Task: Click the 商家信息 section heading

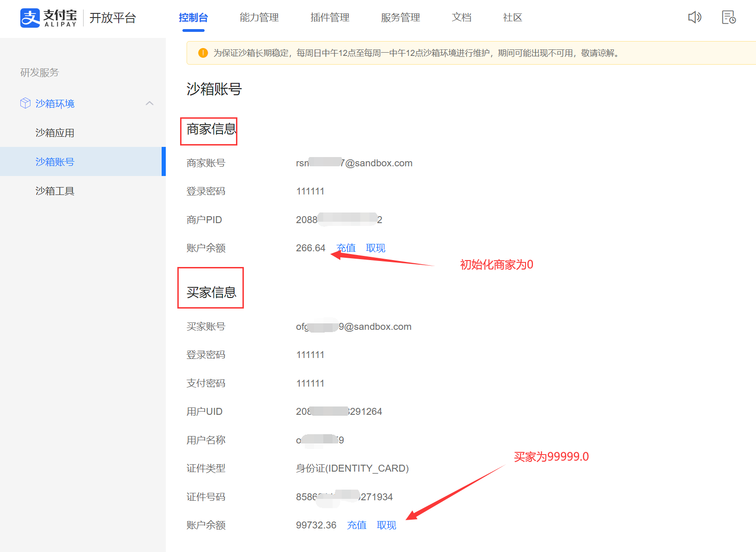Action: [212, 129]
